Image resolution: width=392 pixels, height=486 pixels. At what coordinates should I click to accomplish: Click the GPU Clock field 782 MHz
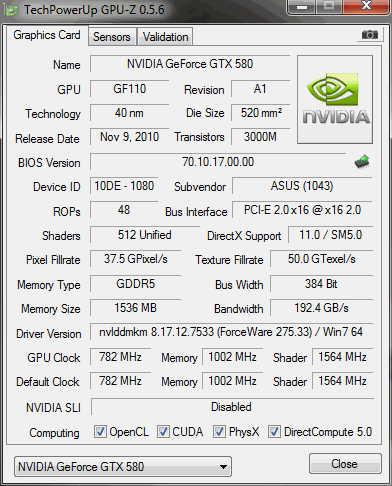click(120, 357)
